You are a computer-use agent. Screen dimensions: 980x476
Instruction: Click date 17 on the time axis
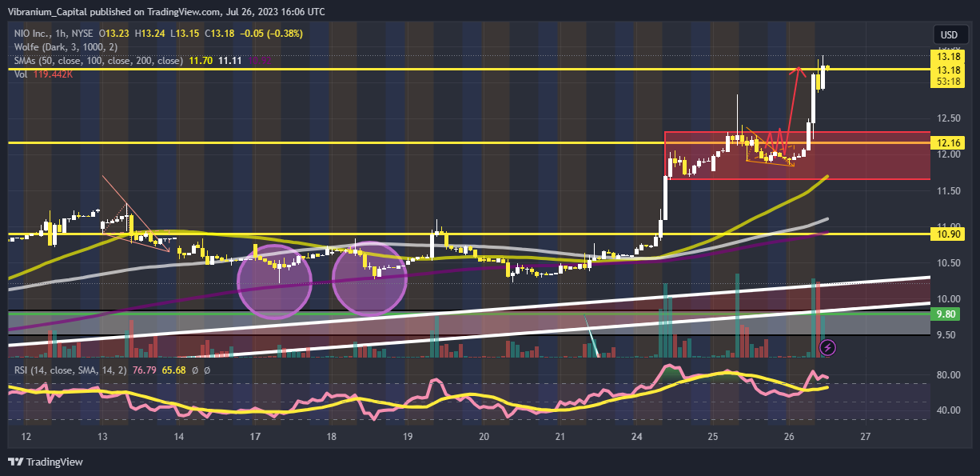point(255,437)
